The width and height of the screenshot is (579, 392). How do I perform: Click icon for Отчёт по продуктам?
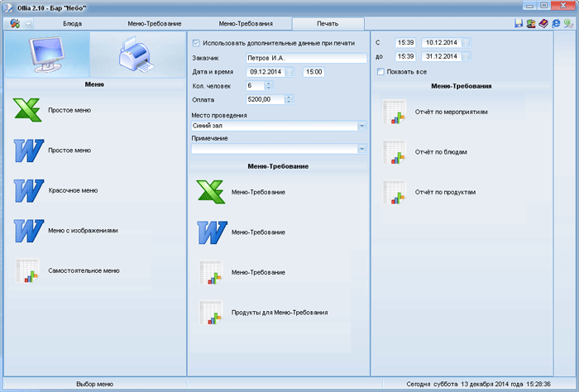point(394,193)
